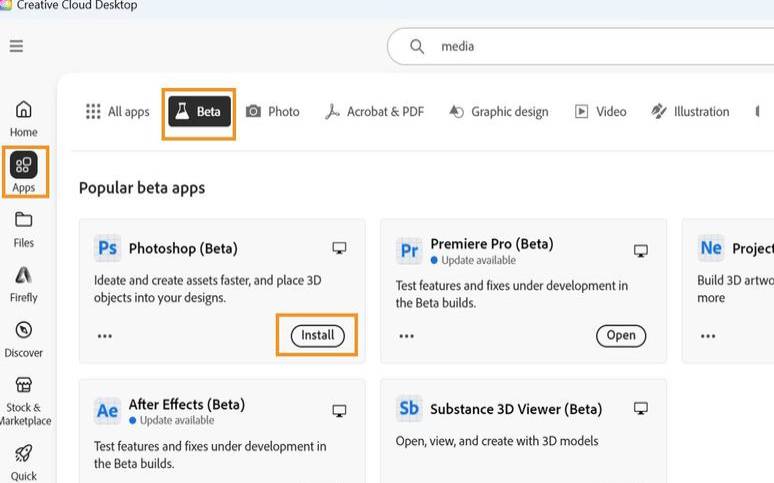This screenshot has width=774, height=483.
Task: Open more options for Premiere Pro (Beta)
Action: tap(407, 336)
